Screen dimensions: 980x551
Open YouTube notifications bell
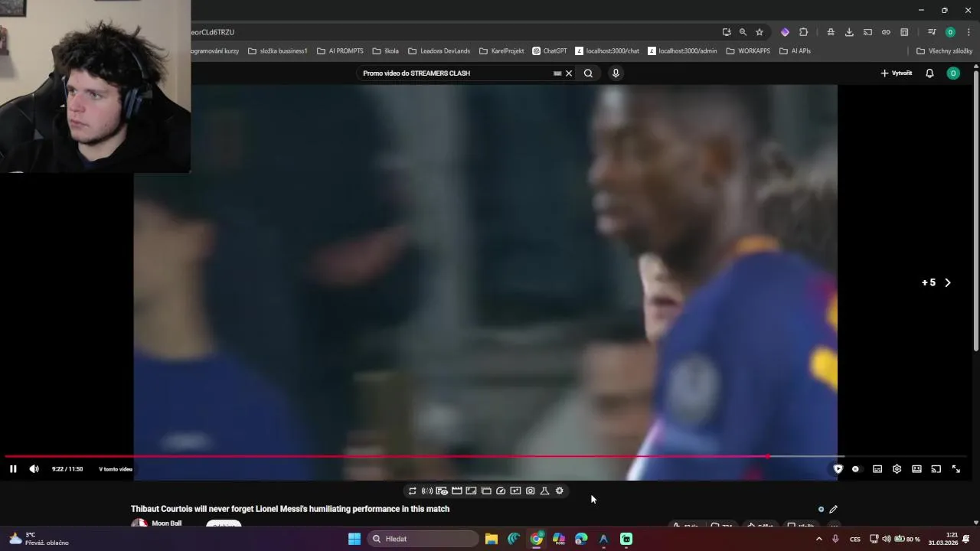click(x=929, y=73)
